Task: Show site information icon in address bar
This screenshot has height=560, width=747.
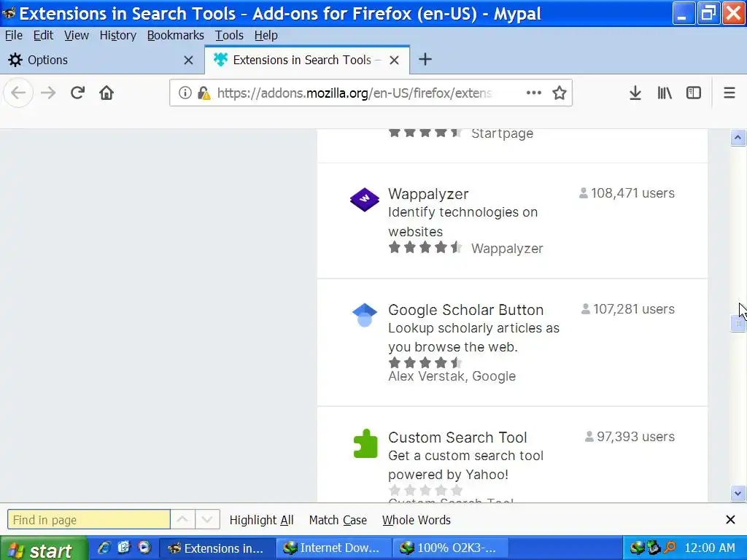Action: [185, 93]
